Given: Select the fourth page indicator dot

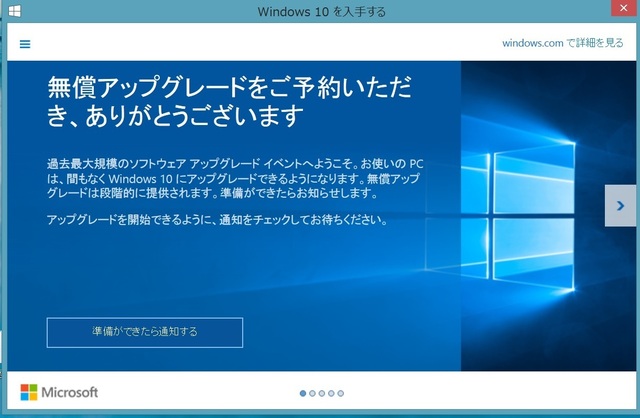Looking at the screenshot, I should coord(331,393).
